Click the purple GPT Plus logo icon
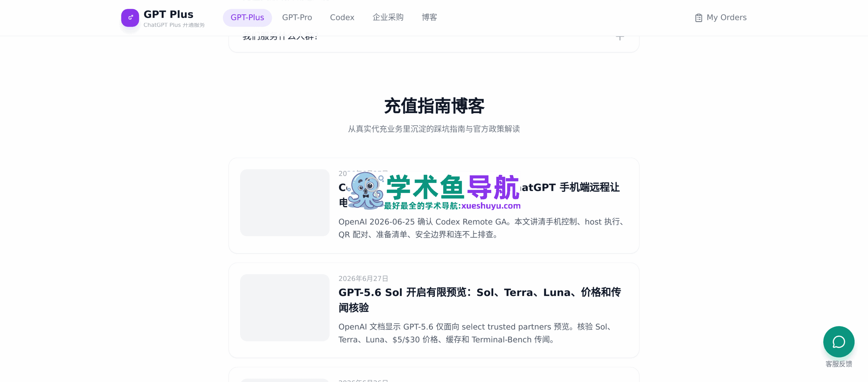 click(x=130, y=18)
